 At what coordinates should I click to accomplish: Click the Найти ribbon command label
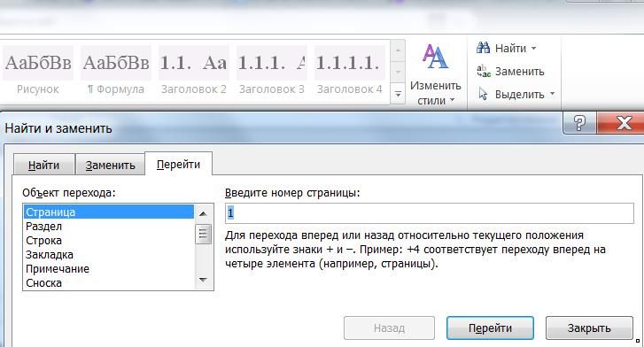pos(510,49)
